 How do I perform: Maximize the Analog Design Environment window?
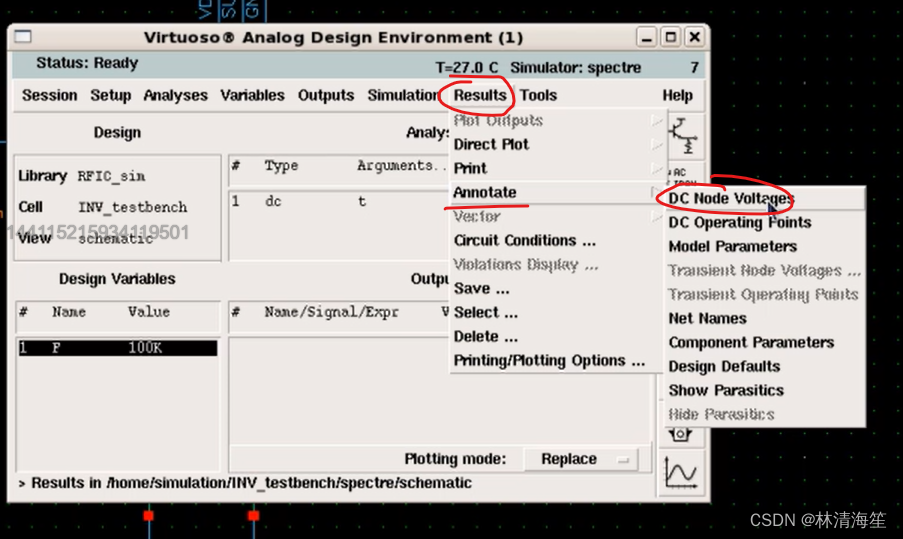click(670, 37)
